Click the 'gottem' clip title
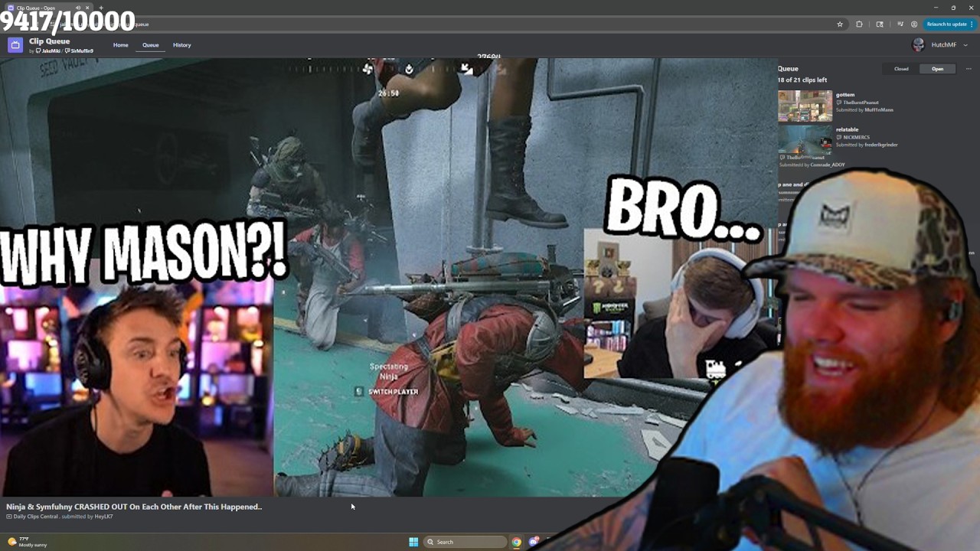 pyautogui.click(x=845, y=95)
